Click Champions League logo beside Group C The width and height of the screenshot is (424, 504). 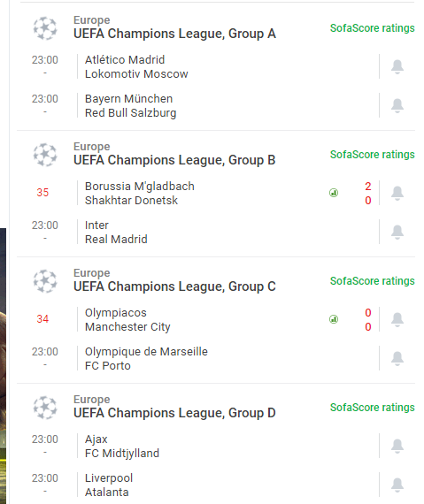pyautogui.click(x=45, y=281)
